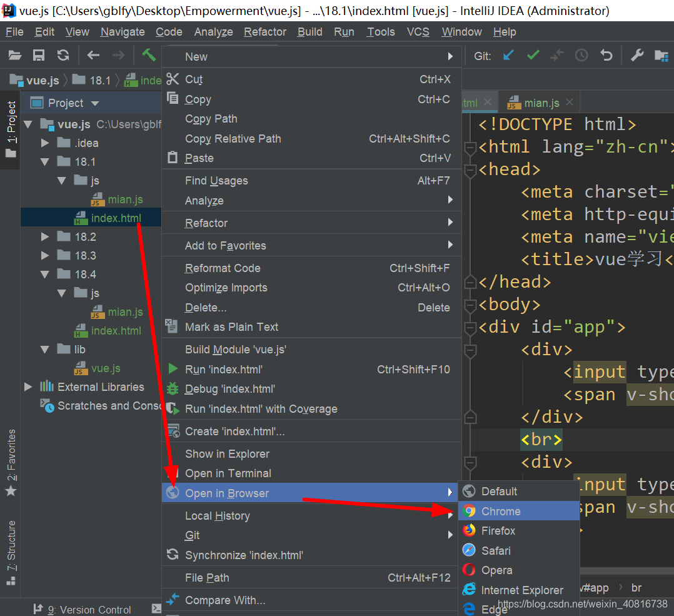Collapse the lib folder
674x616 pixels.
[x=45, y=350]
